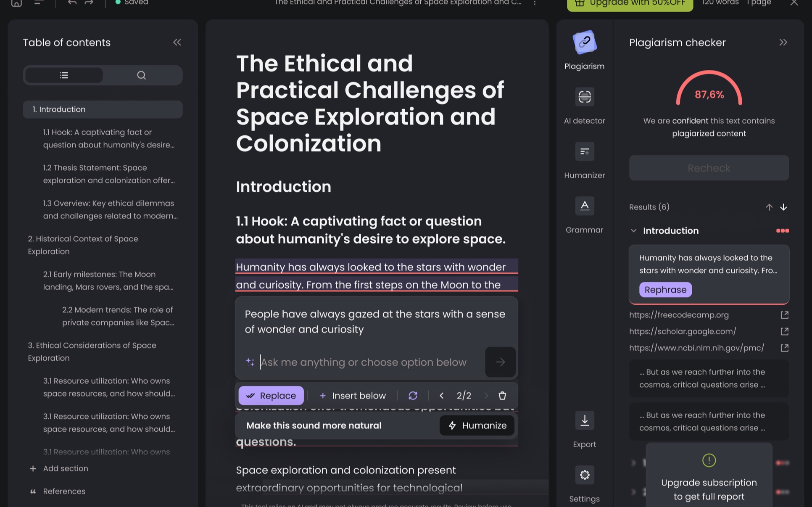Viewport: 812px width, 507px height.
Task: Open section 2.2 Modern trends
Action: pyautogui.click(x=118, y=316)
